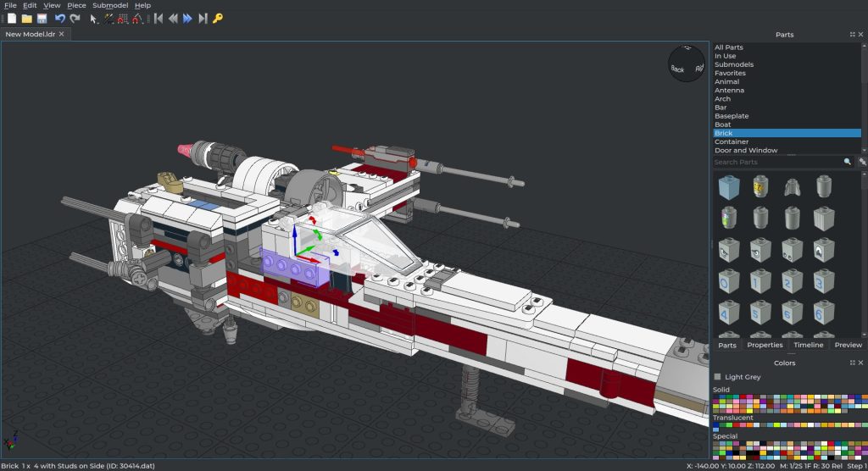Viewport: 868px width, 471px height.
Task: Select Submodels category
Action: [x=787, y=64]
